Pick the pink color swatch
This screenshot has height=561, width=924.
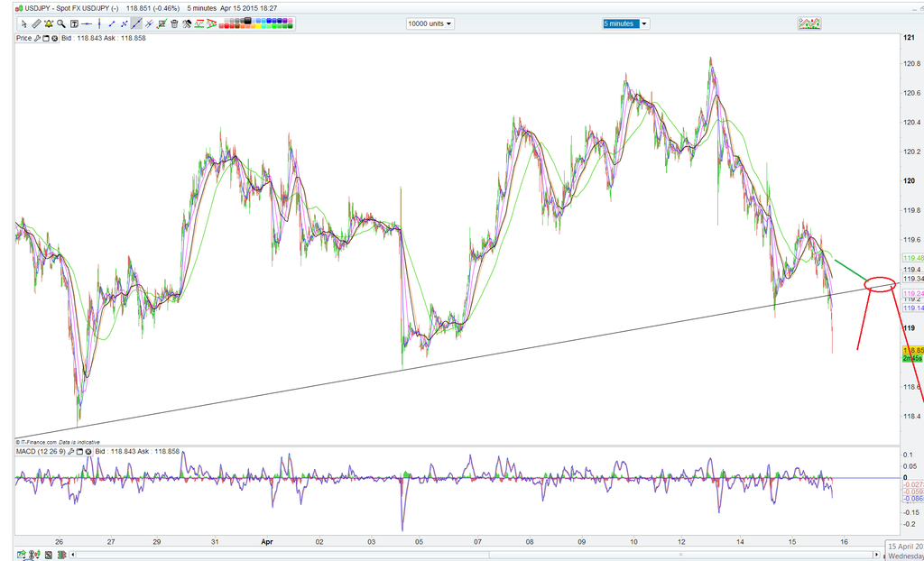290,21
